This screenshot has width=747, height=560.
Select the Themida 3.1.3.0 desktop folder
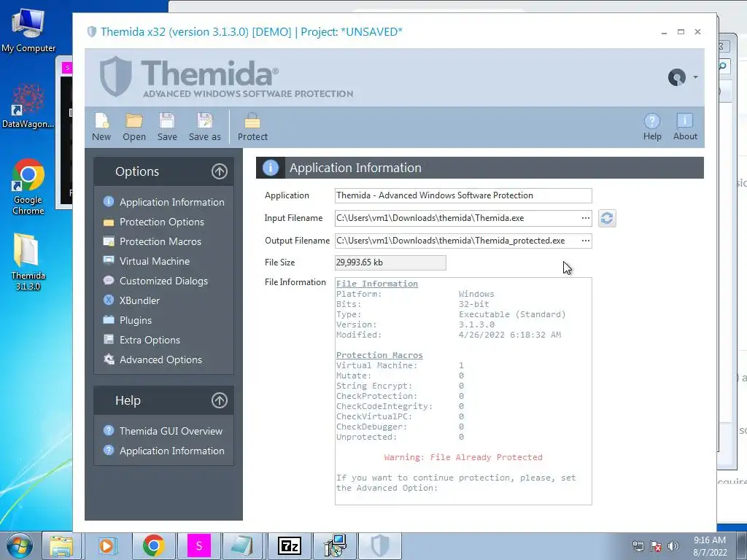tap(28, 262)
